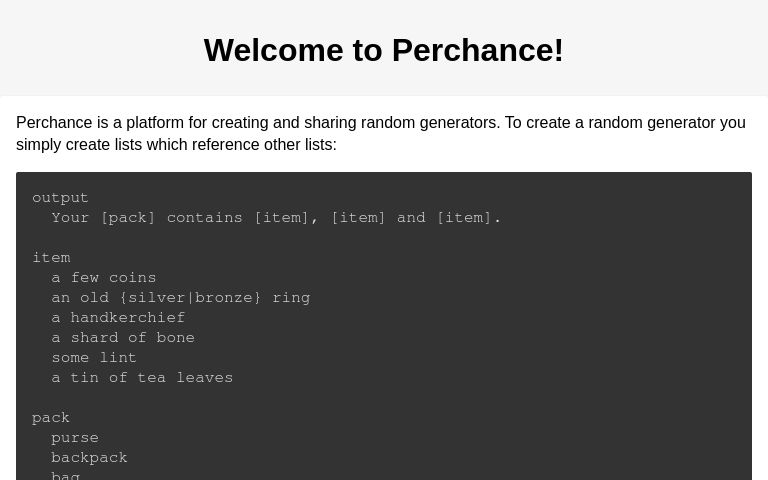This screenshot has width=768, height=480.
Task: Click the bag entry at bottom
Action: (x=66, y=476)
